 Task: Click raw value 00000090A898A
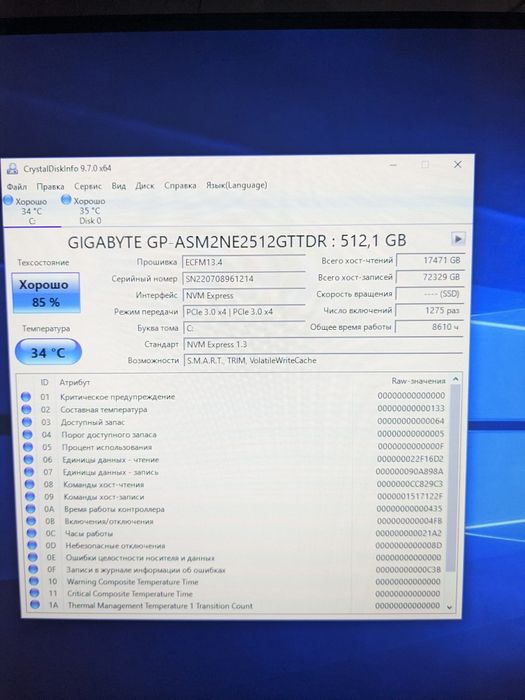pyautogui.click(x=409, y=471)
